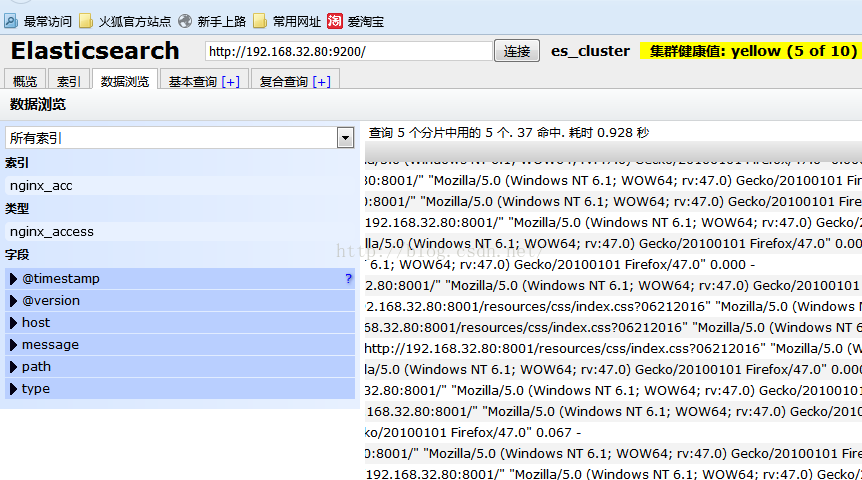The width and height of the screenshot is (862, 480).
Task: Add a new 复合查询 with [+]
Action: pyautogui.click(x=322, y=81)
